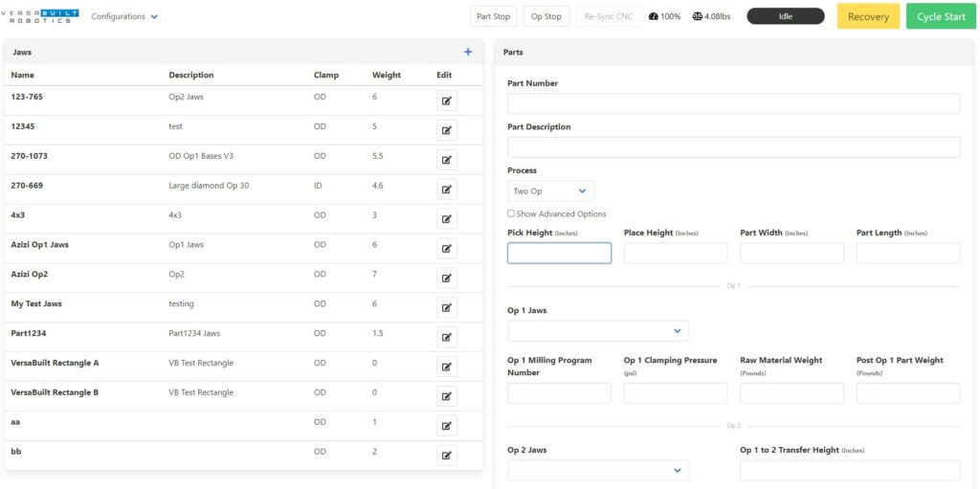The width and height of the screenshot is (980, 489).
Task: Click Part1234 Jaws description text
Action: coord(194,333)
